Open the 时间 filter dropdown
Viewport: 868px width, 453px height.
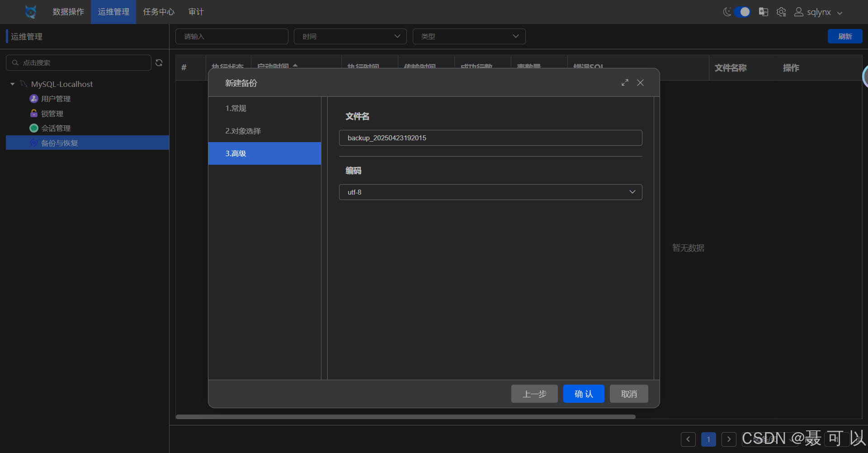click(350, 36)
